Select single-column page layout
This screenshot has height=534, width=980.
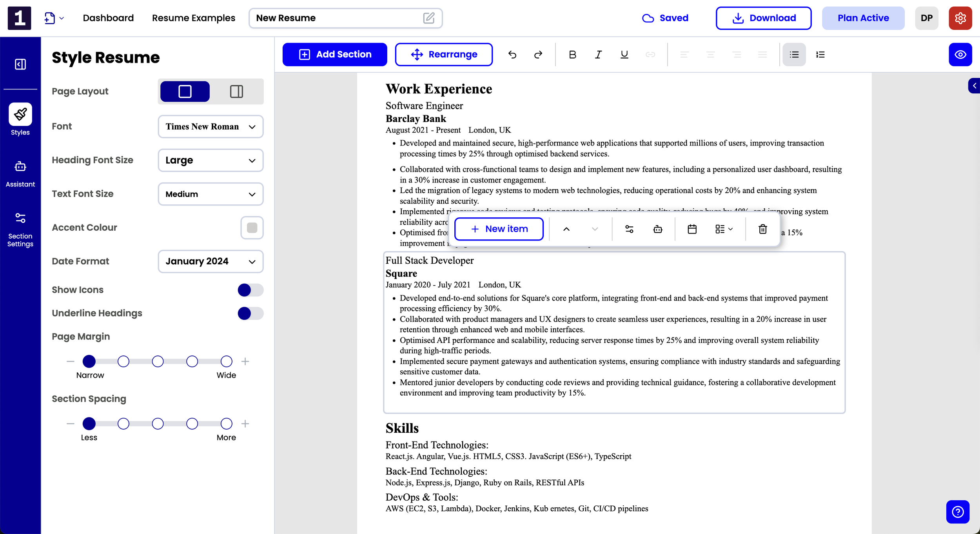185,91
